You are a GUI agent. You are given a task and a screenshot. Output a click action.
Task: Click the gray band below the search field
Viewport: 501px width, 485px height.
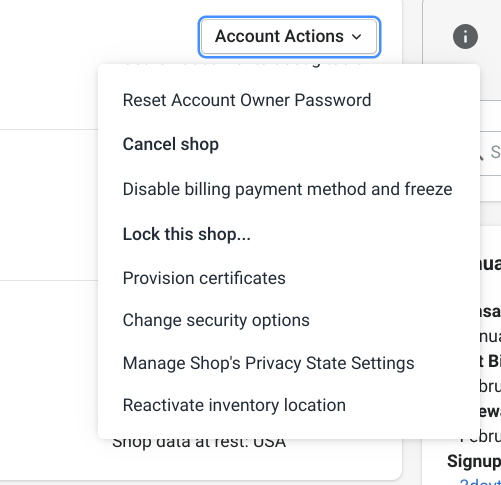(x=490, y=213)
